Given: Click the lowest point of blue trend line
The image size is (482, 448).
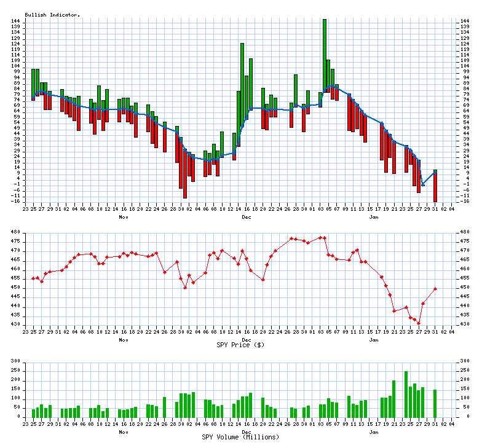Looking at the screenshot, I should point(423,185).
